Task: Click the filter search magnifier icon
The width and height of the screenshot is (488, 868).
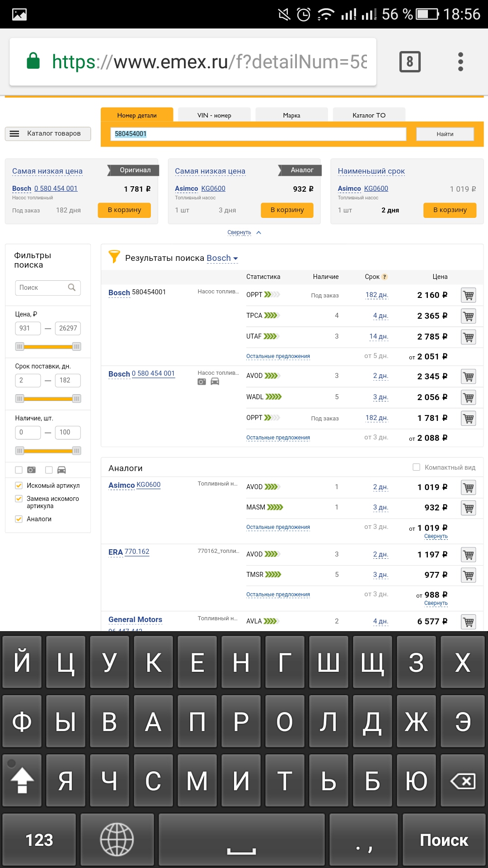Action: [71, 288]
